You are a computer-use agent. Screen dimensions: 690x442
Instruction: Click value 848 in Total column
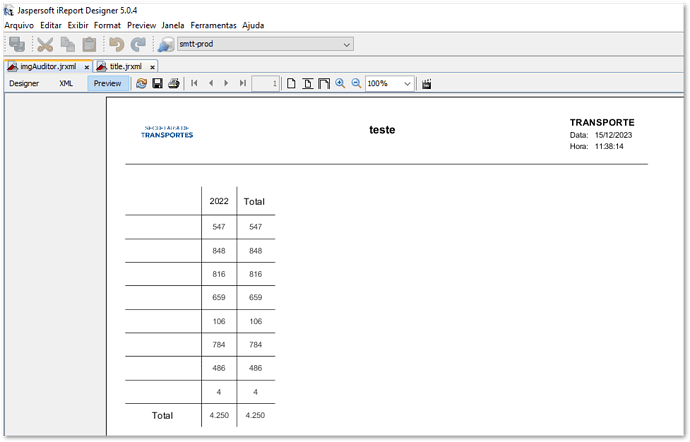tap(255, 250)
